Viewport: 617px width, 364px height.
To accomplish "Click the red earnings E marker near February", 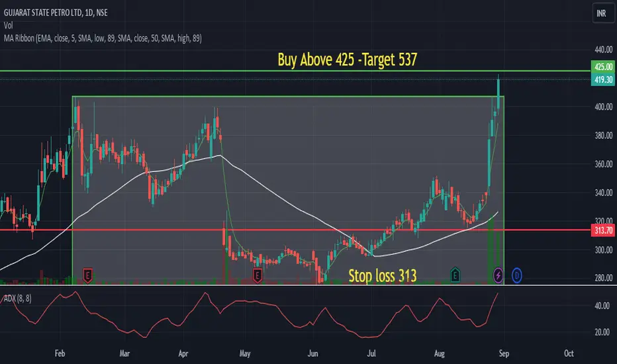I will tap(88, 275).
